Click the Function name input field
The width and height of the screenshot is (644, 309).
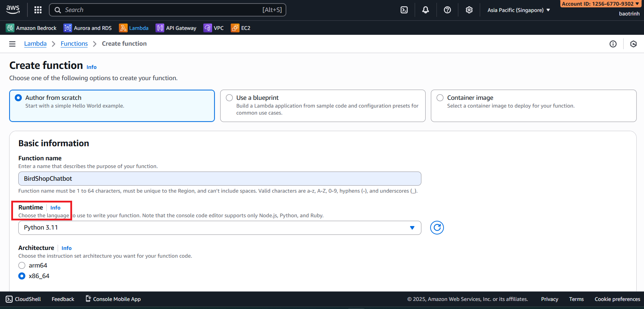219,179
